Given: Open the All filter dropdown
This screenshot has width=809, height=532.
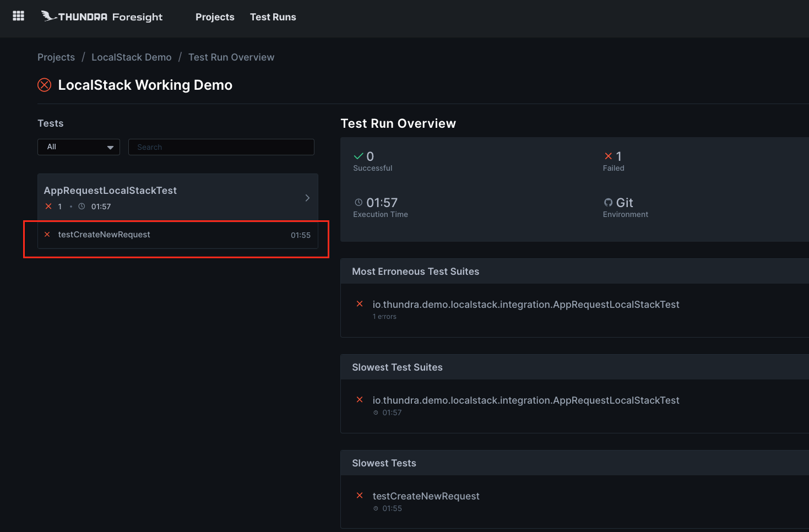Looking at the screenshot, I should 79,147.
